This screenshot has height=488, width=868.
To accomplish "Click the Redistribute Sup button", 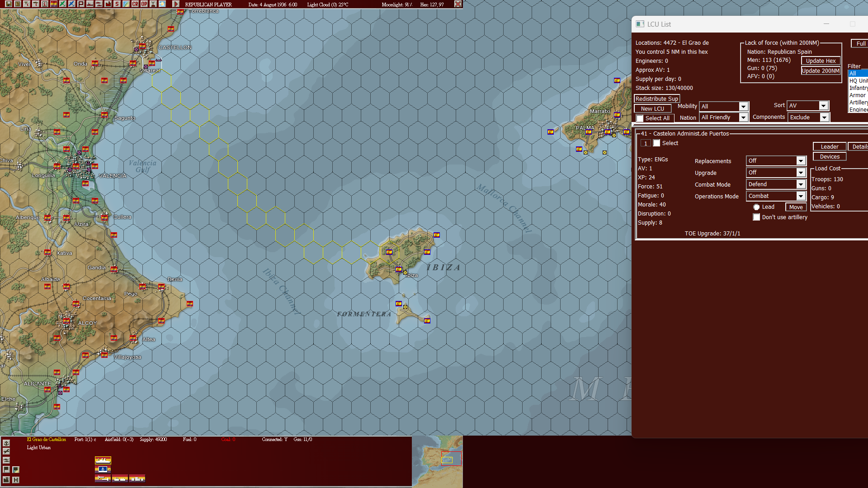I will coord(656,99).
